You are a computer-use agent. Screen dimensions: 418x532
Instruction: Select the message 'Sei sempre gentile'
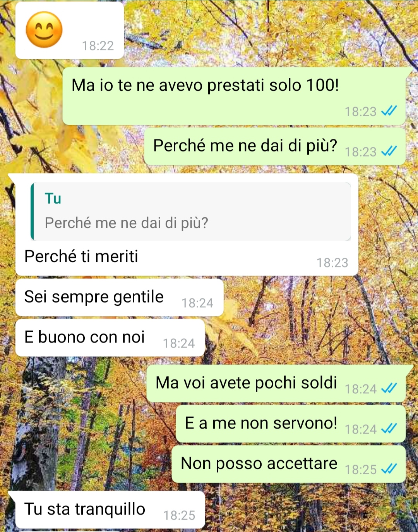coord(120,298)
